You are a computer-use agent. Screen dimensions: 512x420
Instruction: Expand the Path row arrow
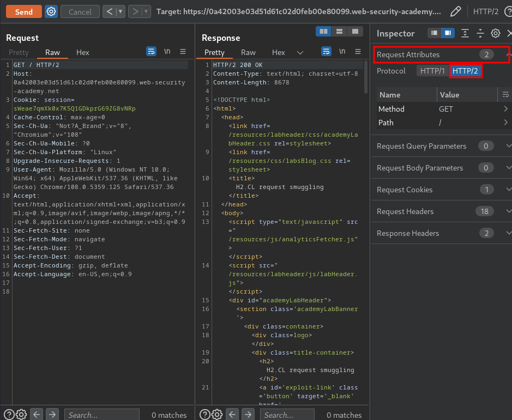[506, 123]
